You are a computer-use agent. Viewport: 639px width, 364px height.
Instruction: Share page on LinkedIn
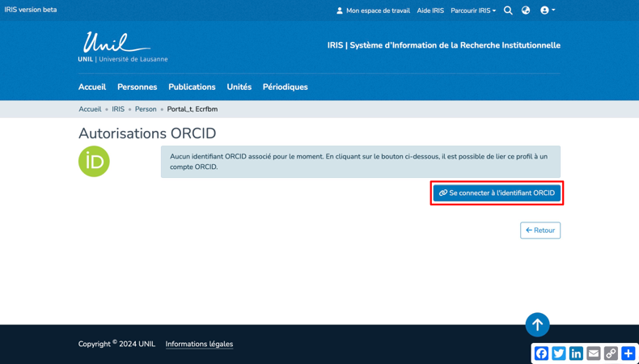pyautogui.click(x=576, y=353)
